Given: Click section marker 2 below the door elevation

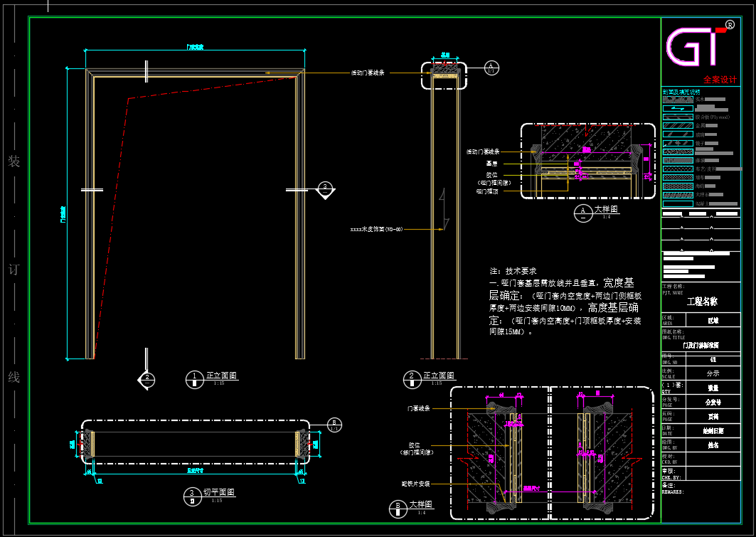Looking at the screenshot, I should tap(146, 379).
